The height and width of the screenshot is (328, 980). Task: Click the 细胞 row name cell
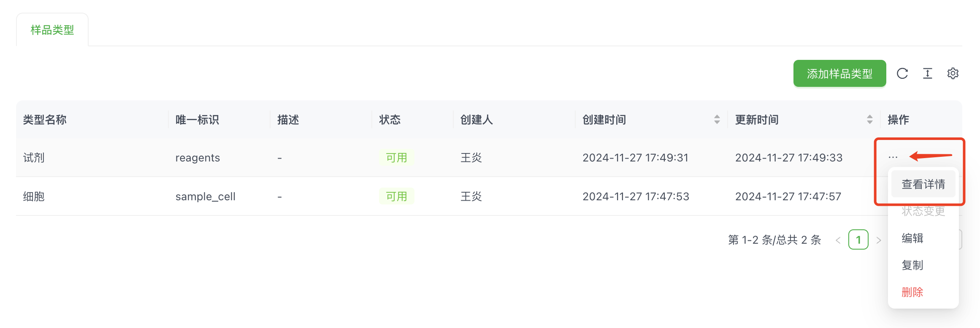pyautogui.click(x=34, y=196)
